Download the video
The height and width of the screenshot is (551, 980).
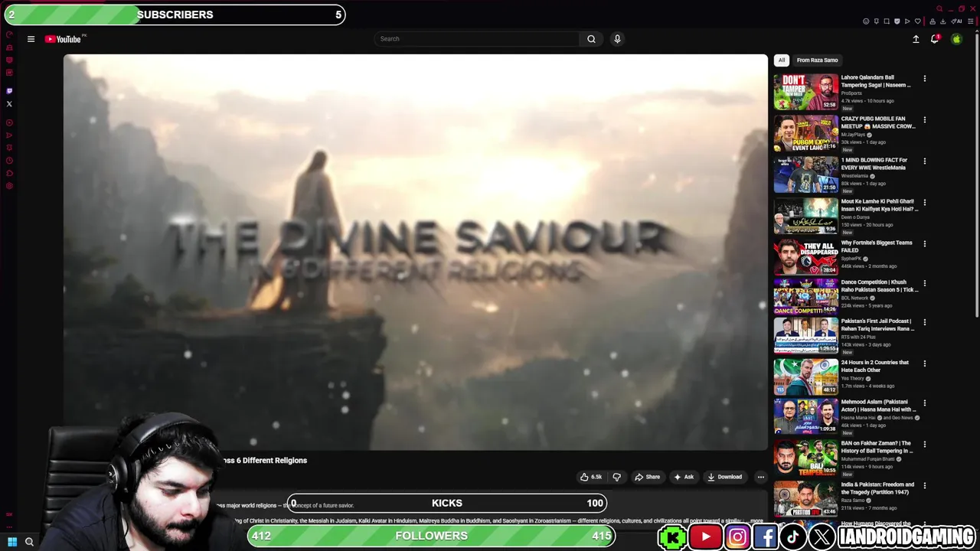point(724,477)
